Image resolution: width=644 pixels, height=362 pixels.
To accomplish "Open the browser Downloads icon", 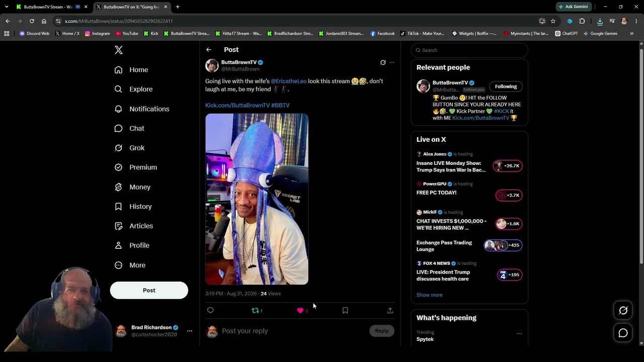I will pos(600,21).
